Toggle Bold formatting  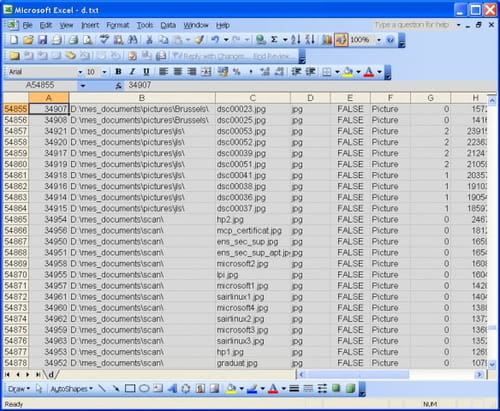118,72
